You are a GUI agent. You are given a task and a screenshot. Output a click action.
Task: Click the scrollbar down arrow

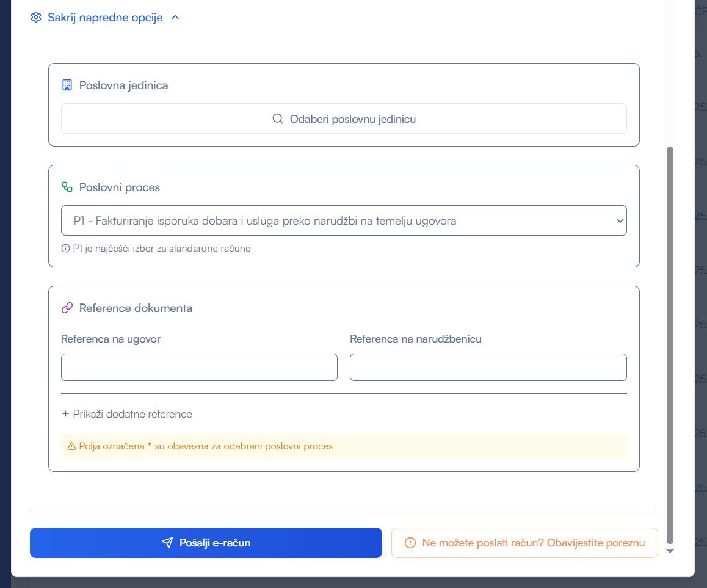click(x=670, y=551)
